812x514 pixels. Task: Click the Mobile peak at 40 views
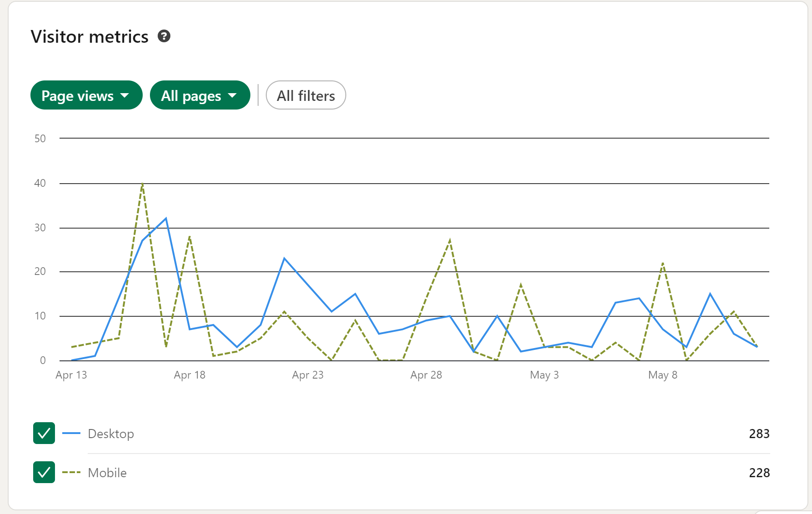click(x=143, y=184)
